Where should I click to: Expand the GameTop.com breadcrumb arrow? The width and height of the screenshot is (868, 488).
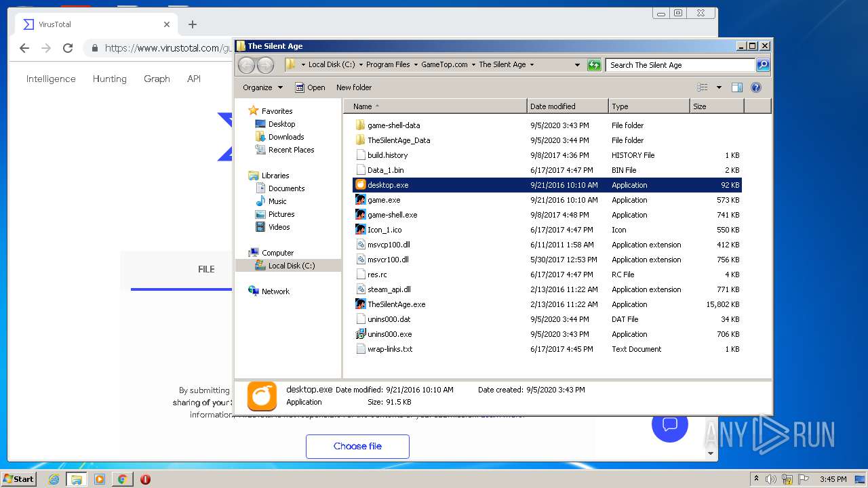473,65
